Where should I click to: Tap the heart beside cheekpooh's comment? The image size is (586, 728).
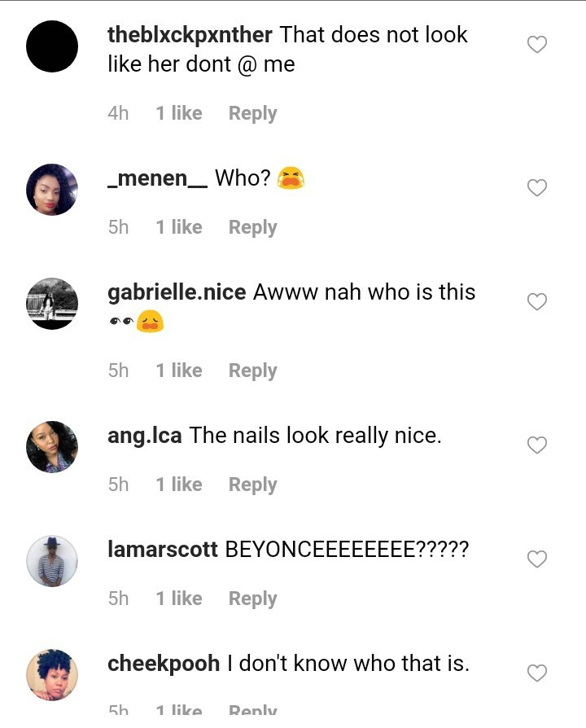point(537,673)
